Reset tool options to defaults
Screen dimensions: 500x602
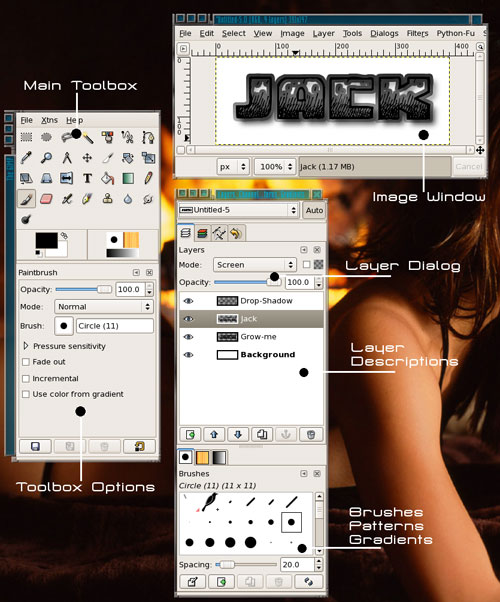tap(139, 447)
